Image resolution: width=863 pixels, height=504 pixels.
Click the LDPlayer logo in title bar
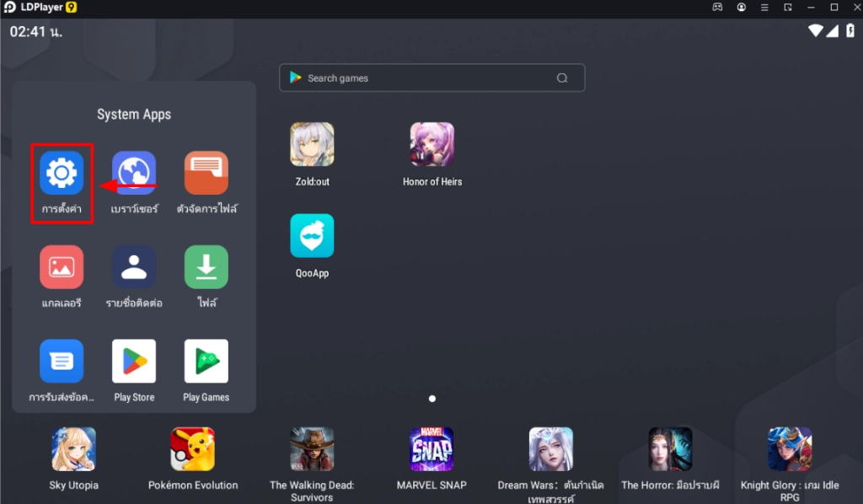9,7
